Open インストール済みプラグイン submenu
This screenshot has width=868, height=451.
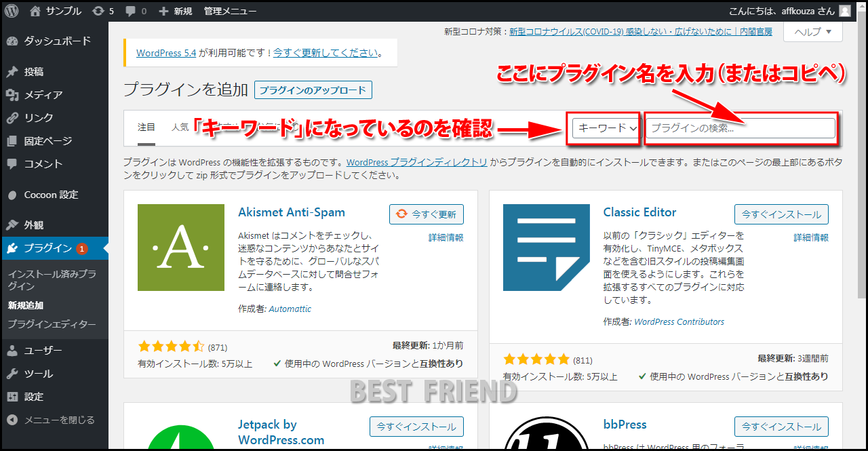point(52,280)
